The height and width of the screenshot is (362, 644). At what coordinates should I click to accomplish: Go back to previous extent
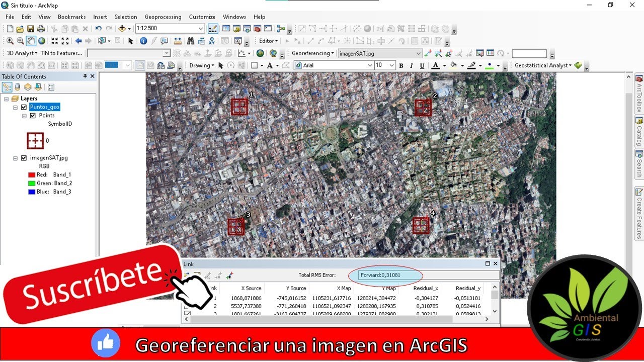pyautogui.click(x=78, y=41)
